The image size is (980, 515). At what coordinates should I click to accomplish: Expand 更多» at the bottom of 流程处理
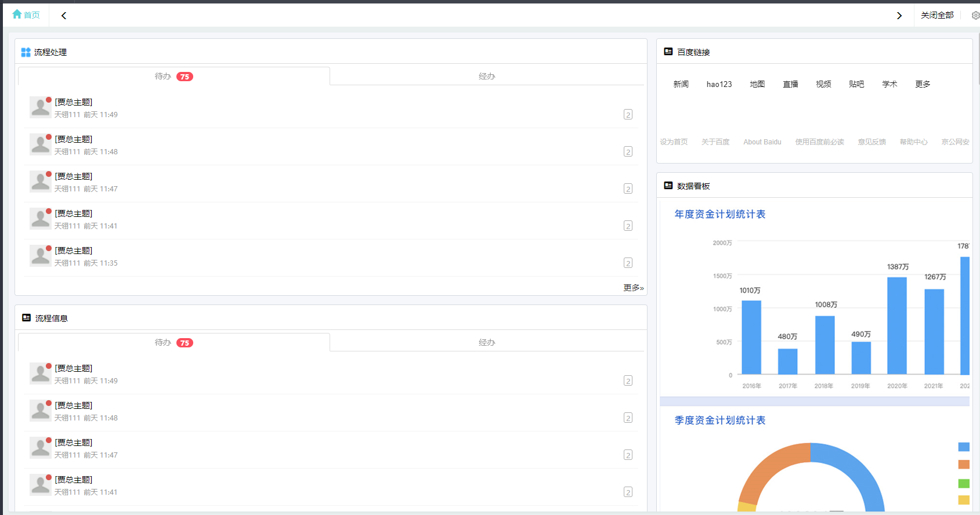click(x=634, y=288)
